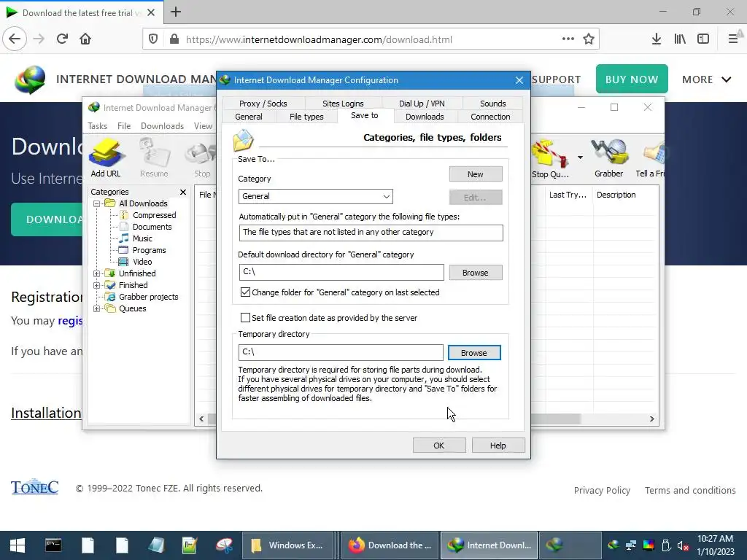This screenshot has width=747, height=560.
Task: Select Video category in tree
Action: pos(142,262)
